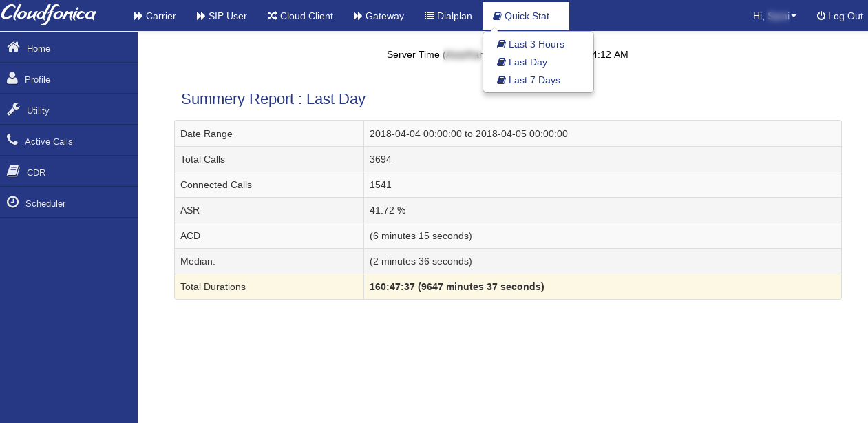Choose Last 7 Days report option
868x423 pixels.
[x=533, y=80]
